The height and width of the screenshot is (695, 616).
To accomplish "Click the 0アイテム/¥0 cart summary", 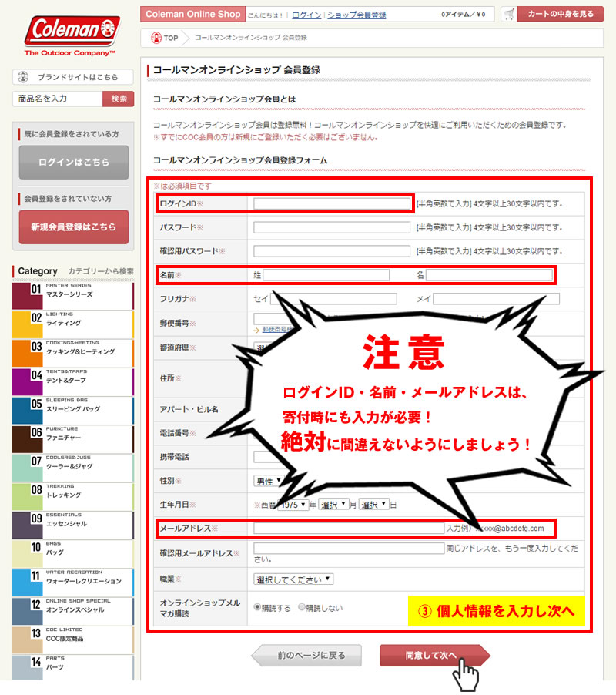I will (464, 15).
